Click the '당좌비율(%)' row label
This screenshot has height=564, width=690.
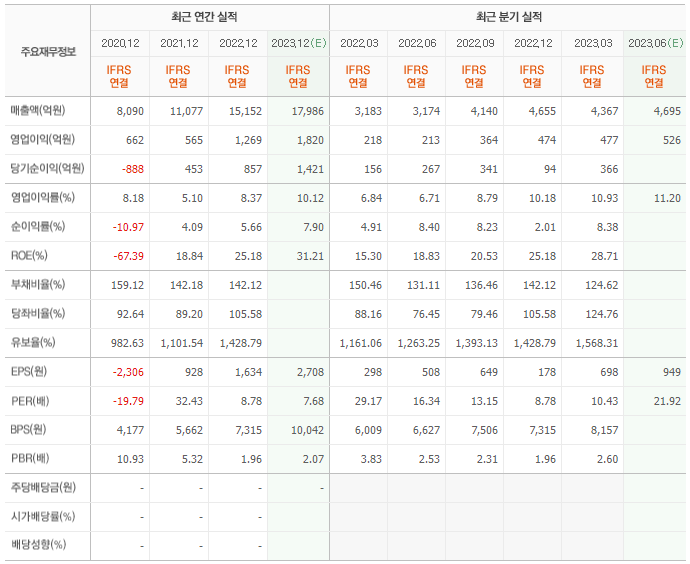38,314
